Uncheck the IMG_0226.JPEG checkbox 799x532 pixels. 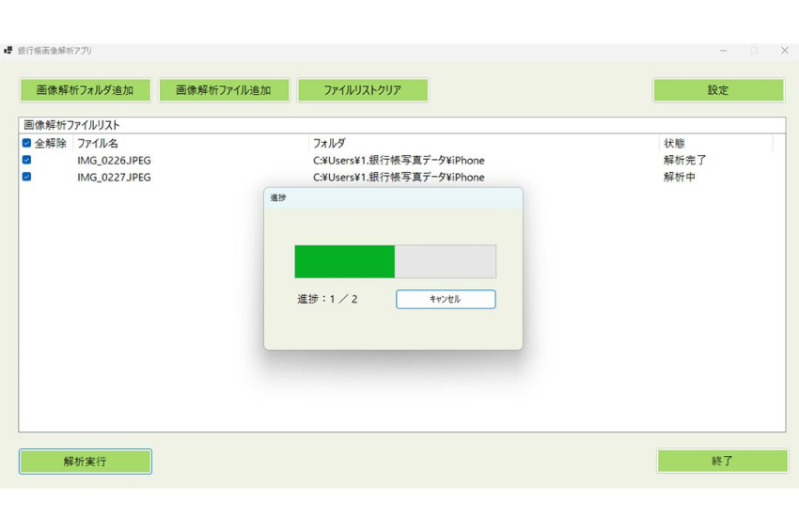point(26,160)
